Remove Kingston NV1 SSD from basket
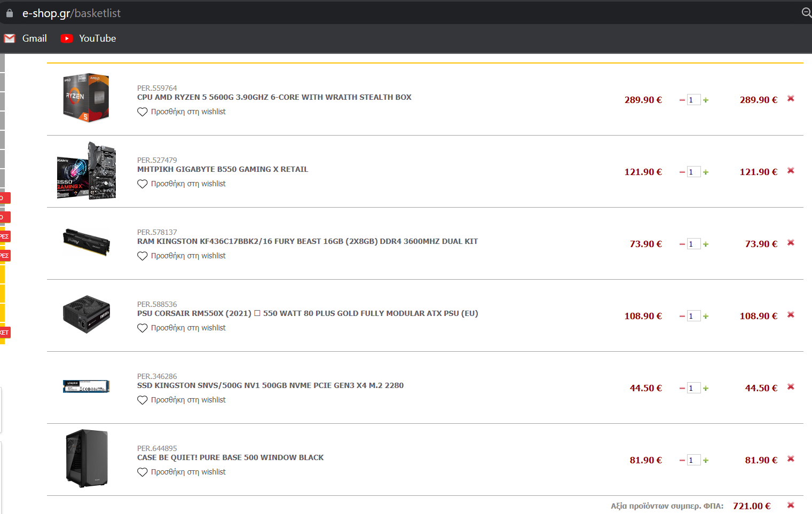The image size is (812, 514). (791, 387)
